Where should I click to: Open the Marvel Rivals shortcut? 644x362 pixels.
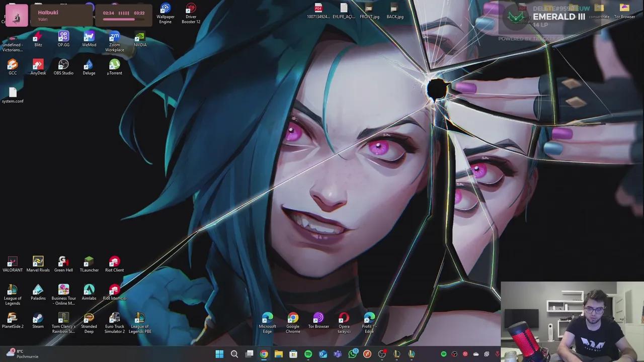(38, 264)
